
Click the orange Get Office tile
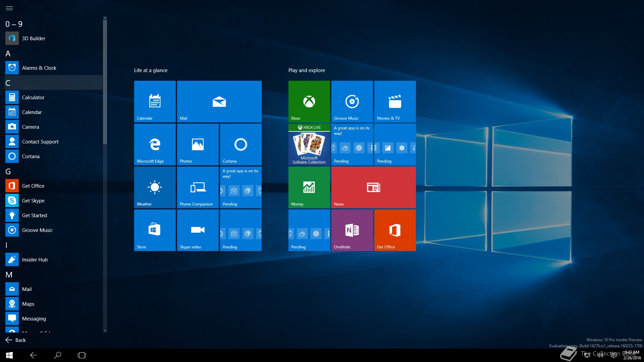[x=395, y=230]
